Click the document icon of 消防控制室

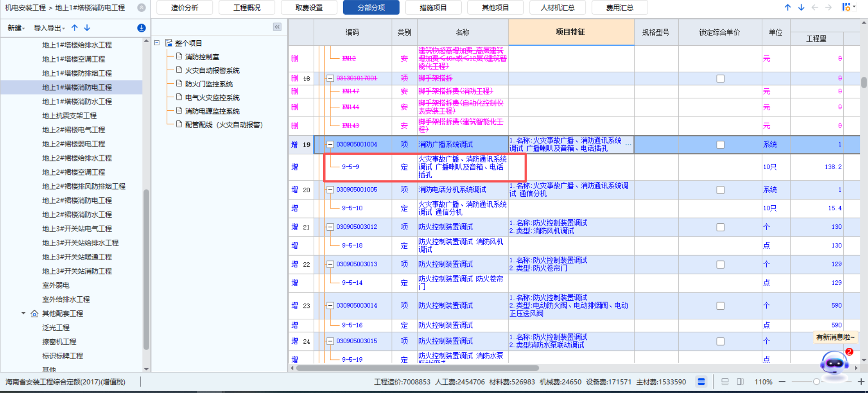pos(179,57)
